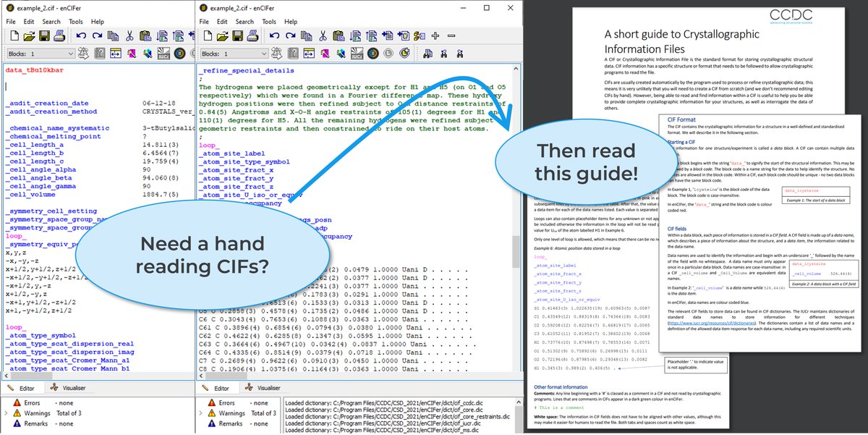868x435 pixels.
Task: Open Search menu in left enCIFer window
Action: coord(51,22)
